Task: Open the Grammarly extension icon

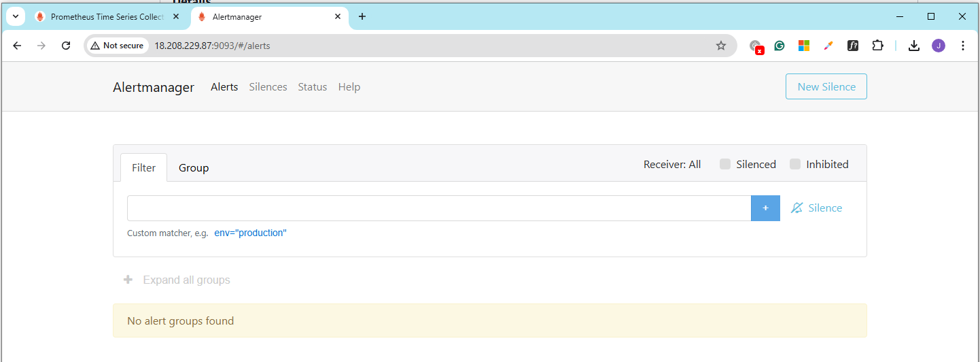Action: pyautogui.click(x=780, y=46)
